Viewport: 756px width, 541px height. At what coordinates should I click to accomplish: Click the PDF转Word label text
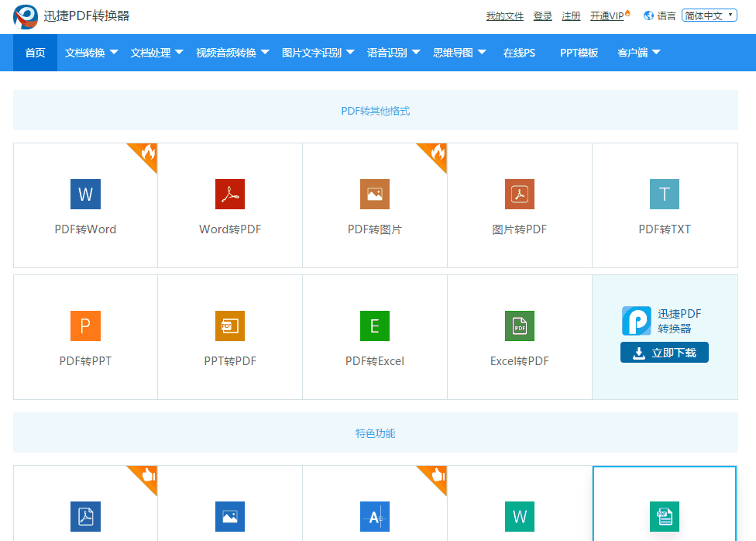pyautogui.click(x=85, y=229)
